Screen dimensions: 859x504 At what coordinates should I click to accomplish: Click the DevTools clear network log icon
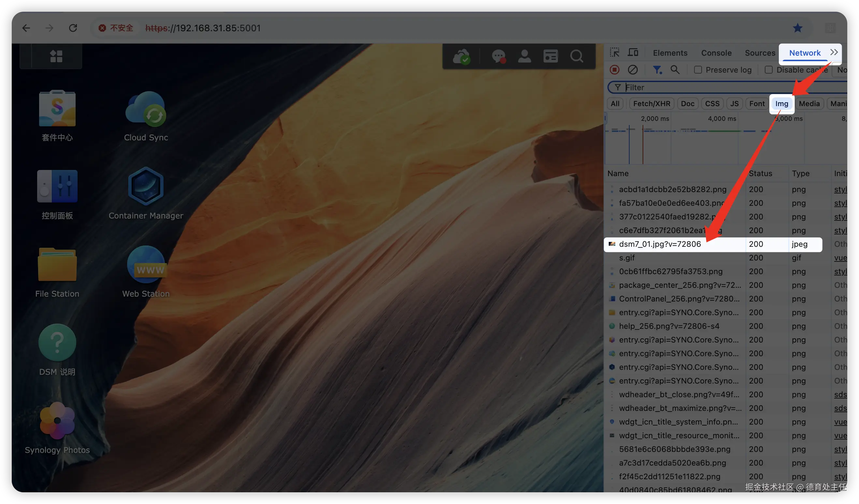(633, 70)
